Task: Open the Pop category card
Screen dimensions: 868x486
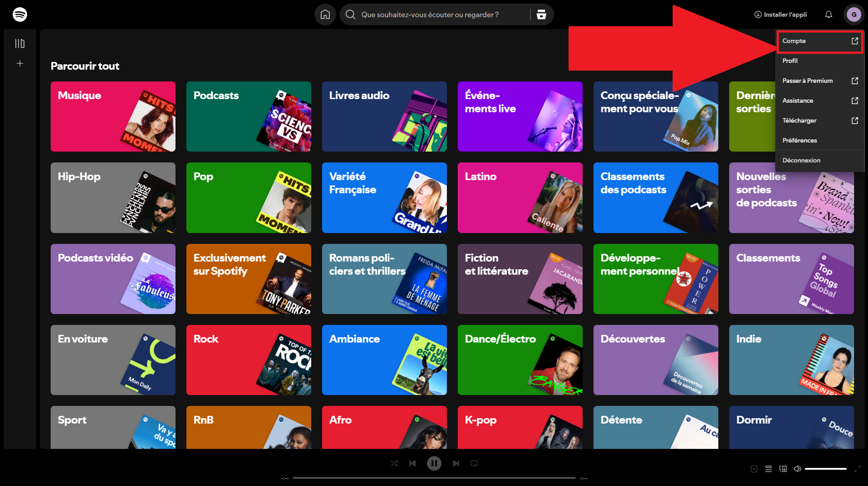Action: [x=249, y=198]
